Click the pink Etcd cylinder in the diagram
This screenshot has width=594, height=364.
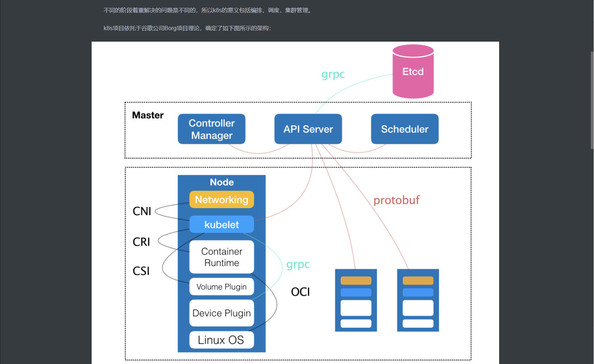413,71
